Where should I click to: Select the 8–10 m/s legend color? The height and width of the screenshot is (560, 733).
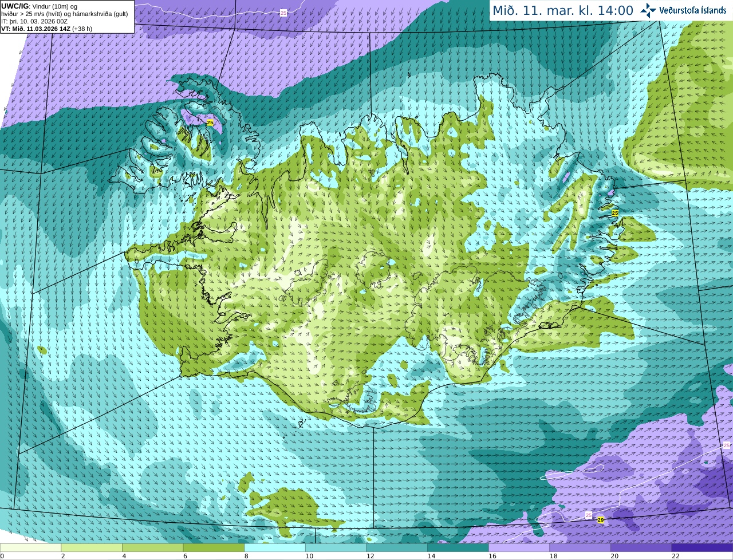pyautogui.click(x=275, y=547)
